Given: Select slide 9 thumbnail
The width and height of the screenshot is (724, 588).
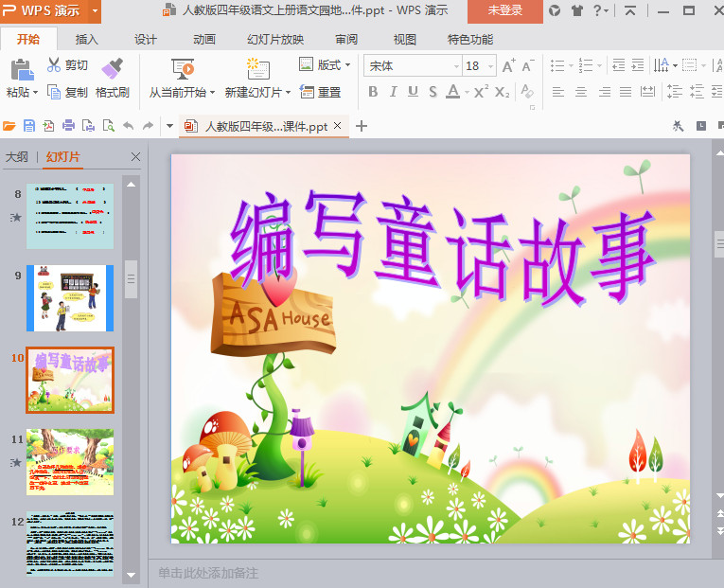Looking at the screenshot, I should 70,298.
